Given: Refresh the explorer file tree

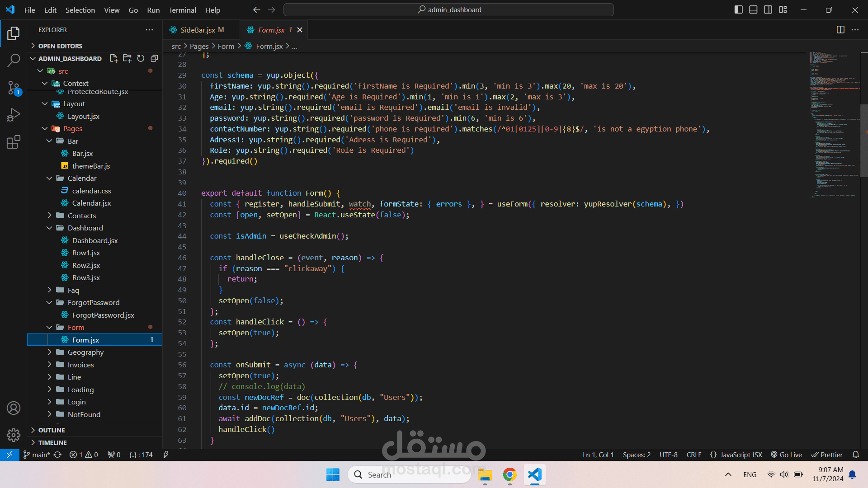Looking at the screenshot, I should 141,58.
